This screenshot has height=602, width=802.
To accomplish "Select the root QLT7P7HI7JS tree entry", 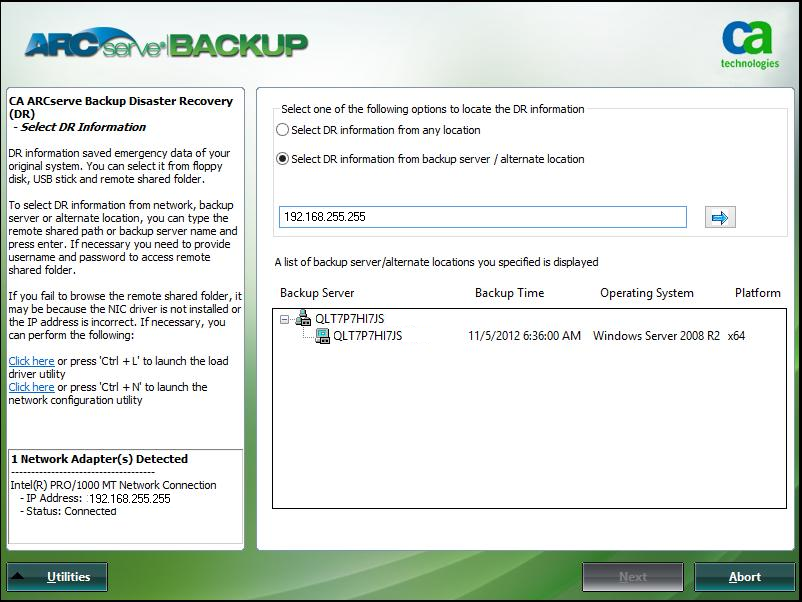I will [349, 319].
